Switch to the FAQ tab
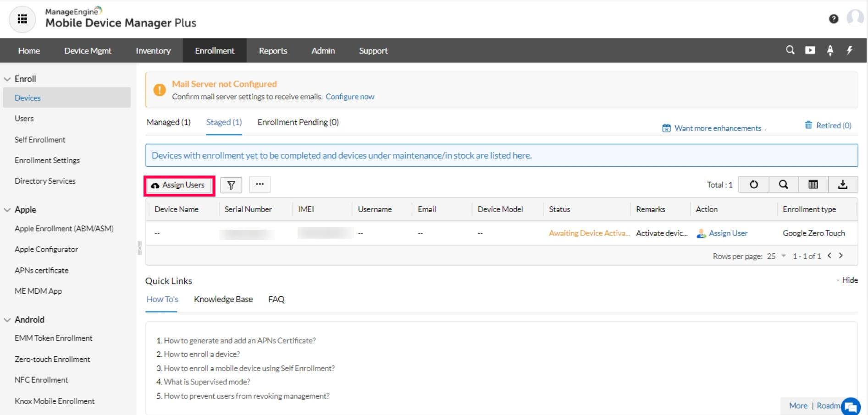 (x=276, y=299)
